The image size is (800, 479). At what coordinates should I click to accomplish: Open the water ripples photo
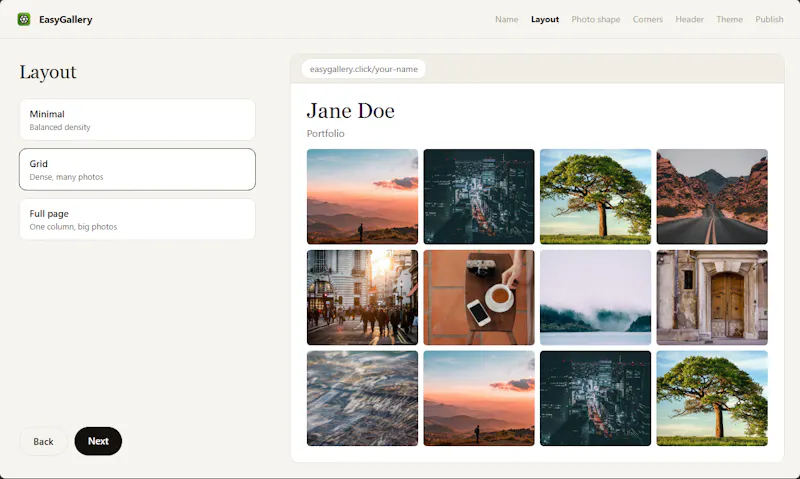pyautogui.click(x=362, y=398)
